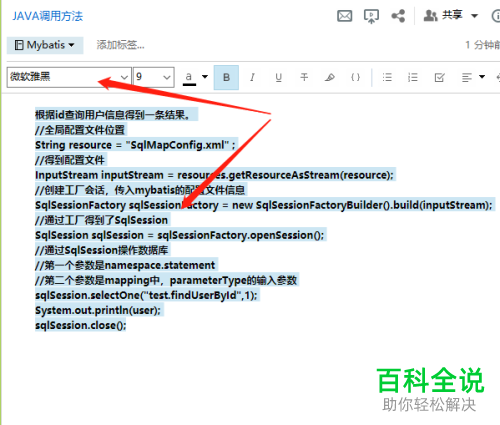Toggle Bold formatting

pyautogui.click(x=226, y=78)
